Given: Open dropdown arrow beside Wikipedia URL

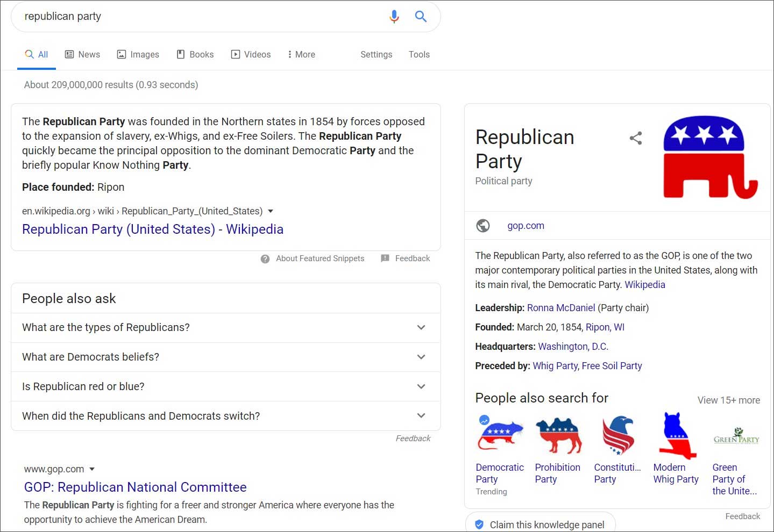Looking at the screenshot, I should pyautogui.click(x=271, y=211).
